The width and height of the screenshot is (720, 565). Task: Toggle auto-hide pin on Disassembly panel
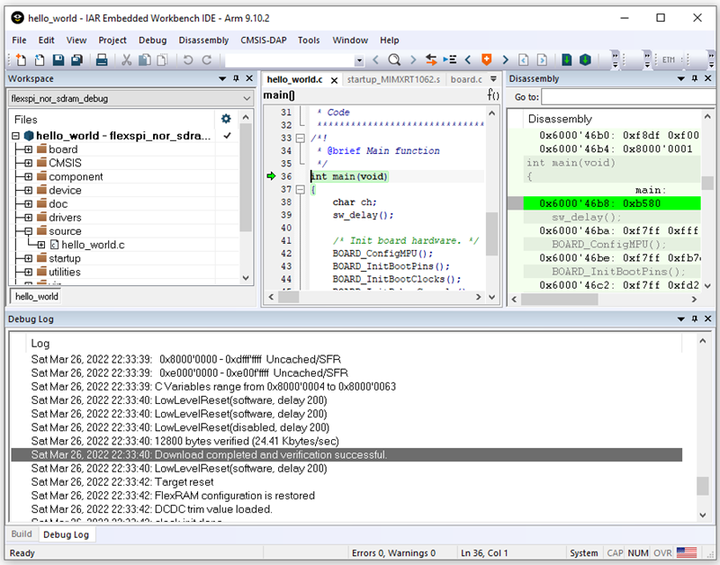coord(696,79)
